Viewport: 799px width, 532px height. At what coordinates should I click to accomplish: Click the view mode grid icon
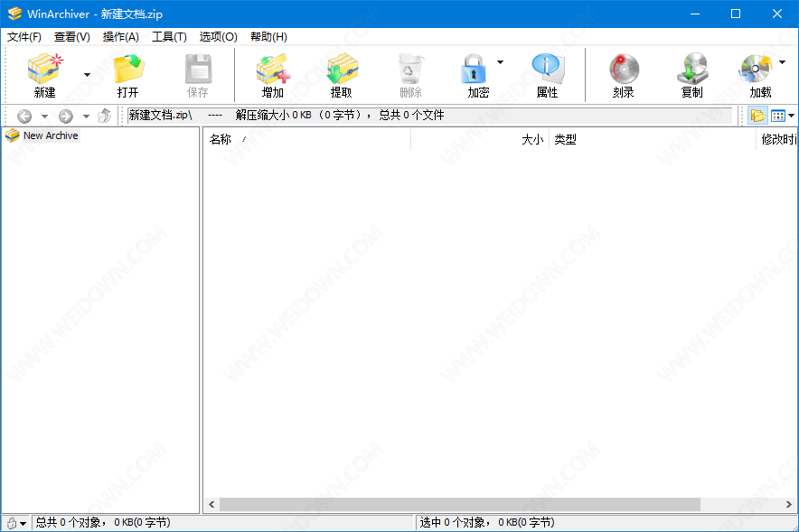(777, 117)
